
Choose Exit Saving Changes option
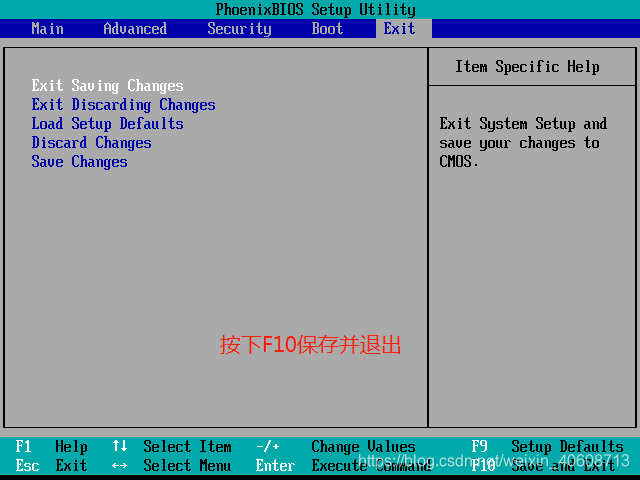coord(107,86)
